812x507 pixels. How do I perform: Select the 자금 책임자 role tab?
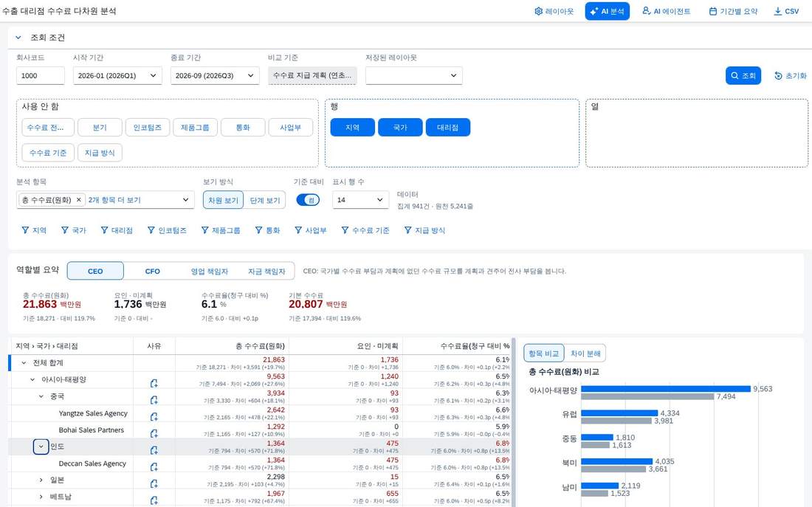266,271
